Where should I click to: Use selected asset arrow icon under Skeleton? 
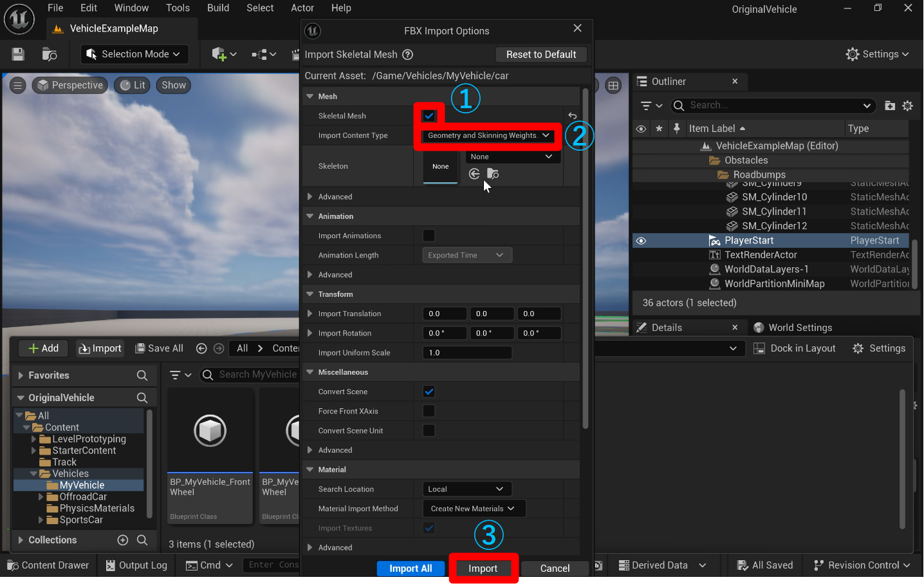[x=474, y=174]
